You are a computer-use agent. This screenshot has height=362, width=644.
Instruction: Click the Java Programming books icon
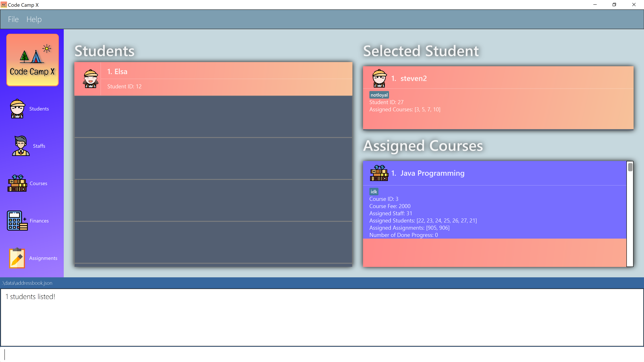coord(379,173)
